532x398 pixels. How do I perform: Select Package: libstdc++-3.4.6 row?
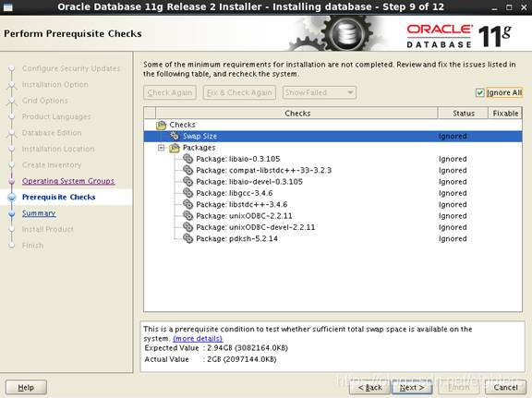[x=332, y=204]
